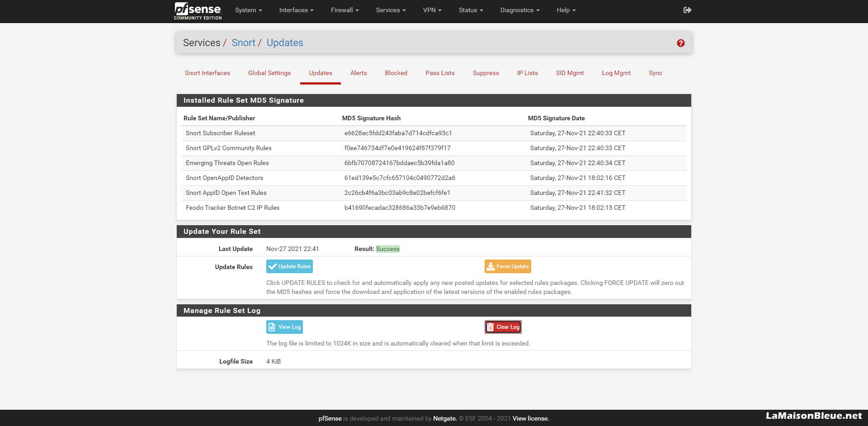Select hash e6628ec5fdd243faba7d714cdfca93c1
Viewport: 868px width, 426px height.
[398, 133]
